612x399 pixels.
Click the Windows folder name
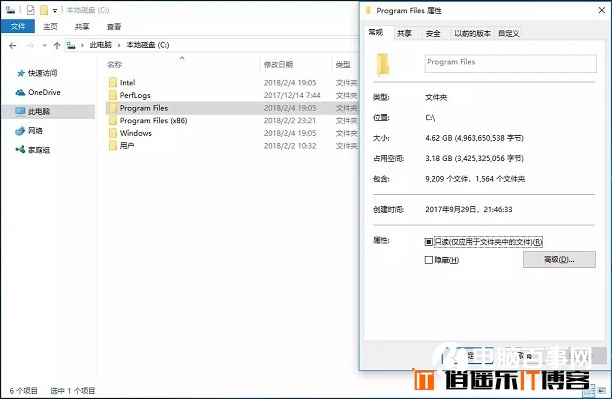[135, 133]
